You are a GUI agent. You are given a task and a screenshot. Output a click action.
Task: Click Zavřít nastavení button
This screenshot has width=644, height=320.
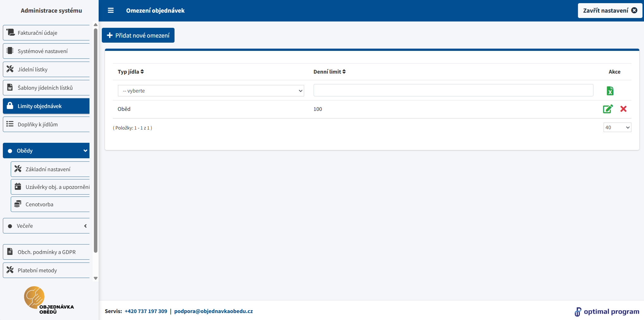pos(610,10)
